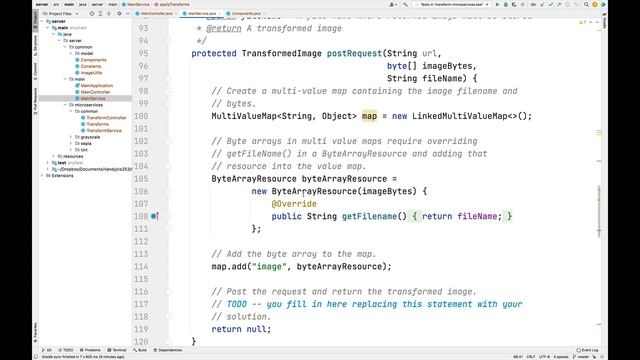Expand the sepia folder
This screenshot has width=640, height=360.
71,144
